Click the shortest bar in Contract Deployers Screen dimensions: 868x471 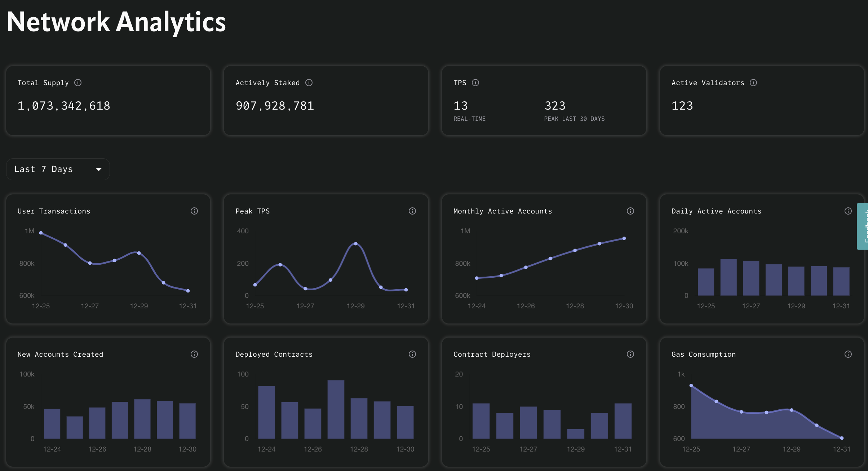pyautogui.click(x=576, y=434)
